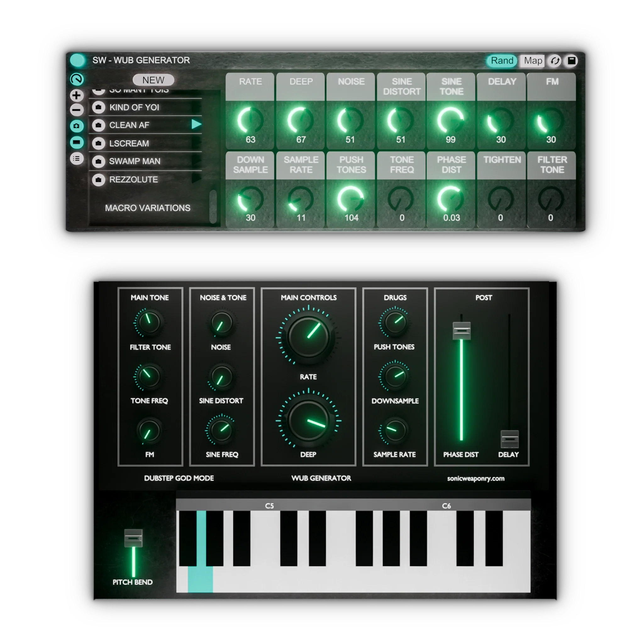Screen dimensions: 644x644
Task: Click the DELAY fader handle in POST
Action: click(x=509, y=439)
